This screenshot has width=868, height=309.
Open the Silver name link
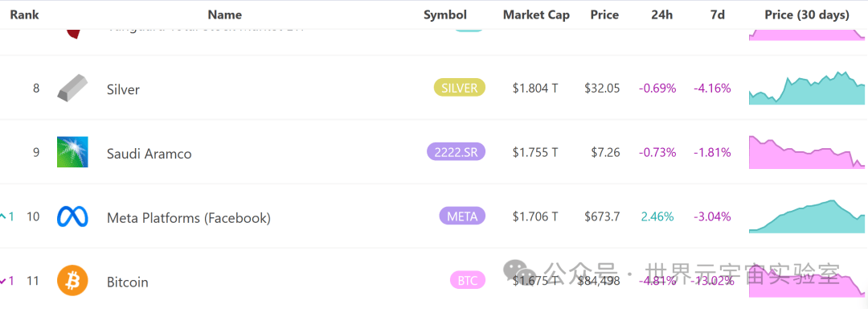click(x=123, y=89)
